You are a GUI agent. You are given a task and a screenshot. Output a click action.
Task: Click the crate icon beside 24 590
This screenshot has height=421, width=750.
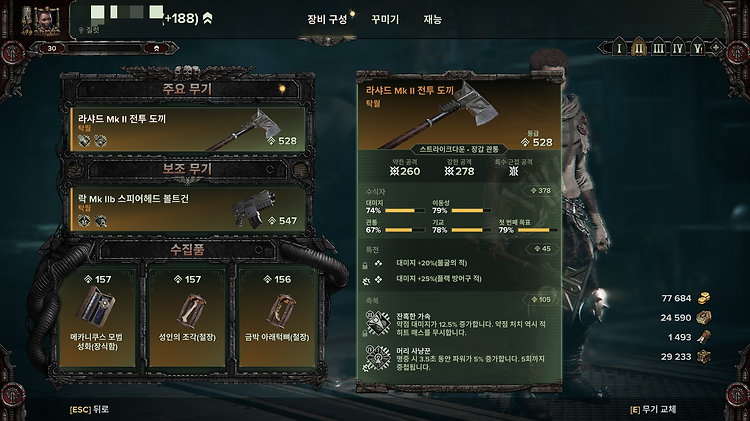(704, 318)
